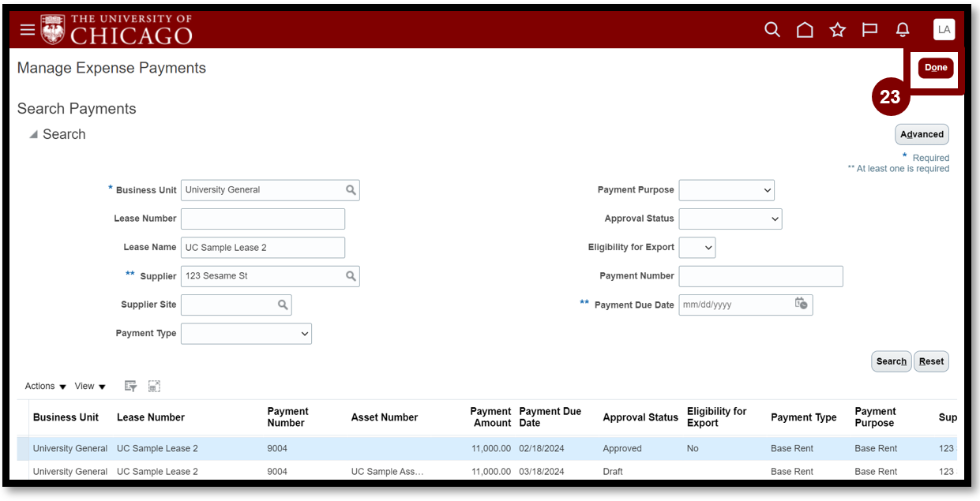980x501 pixels.
Task: Sort by Payment Number column header
Action: click(x=288, y=417)
